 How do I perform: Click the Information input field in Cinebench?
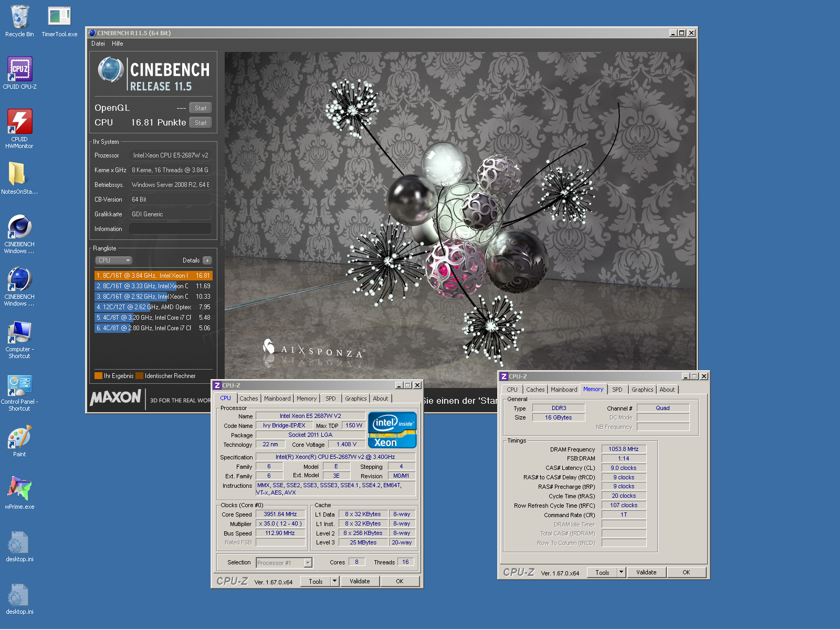170,229
